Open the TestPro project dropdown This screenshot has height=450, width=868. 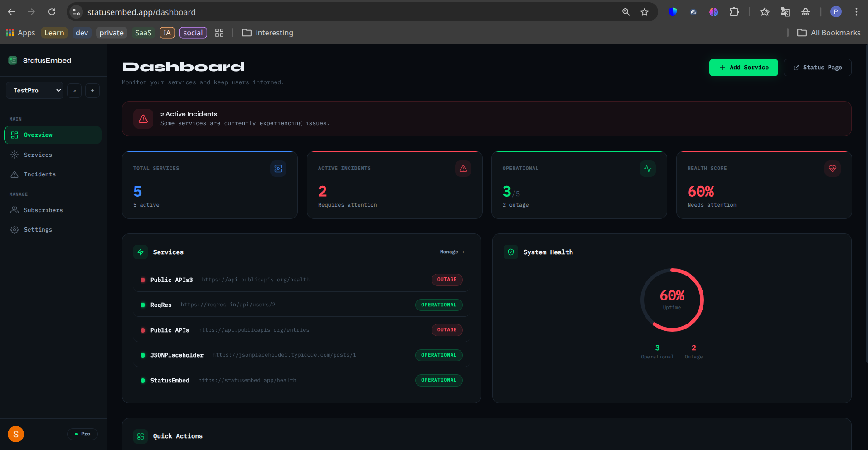pyautogui.click(x=35, y=91)
